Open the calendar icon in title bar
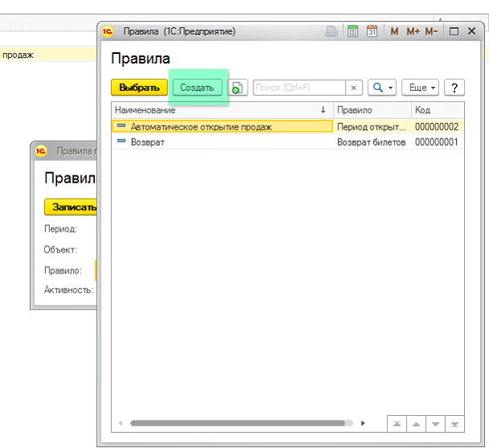The width and height of the screenshot is (489, 448). (x=372, y=31)
